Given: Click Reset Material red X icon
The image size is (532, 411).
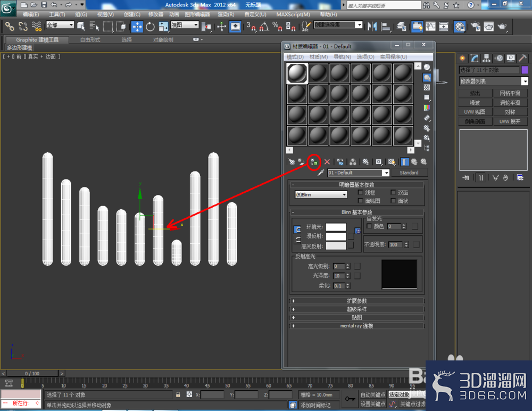Looking at the screenshot, I should click(327, 162).
